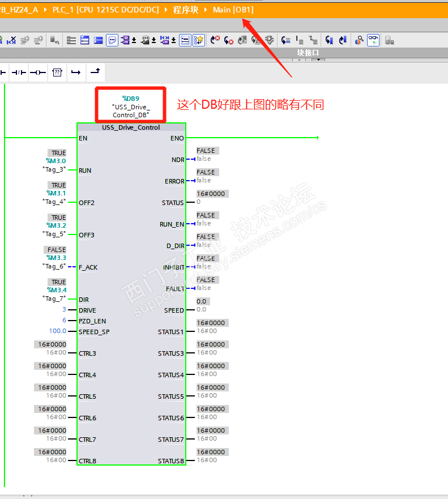
Task: Insert an output coil instruction
Action: pos(38,72)
